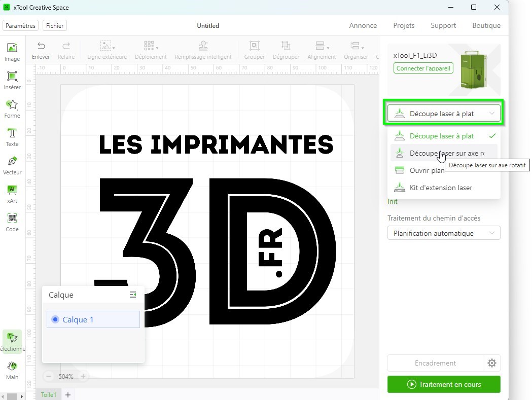Click LES IMPRIMANTES text on canvas
This screenshot has height=400, width=532.
pyautogui.click(x=216, y=144)
